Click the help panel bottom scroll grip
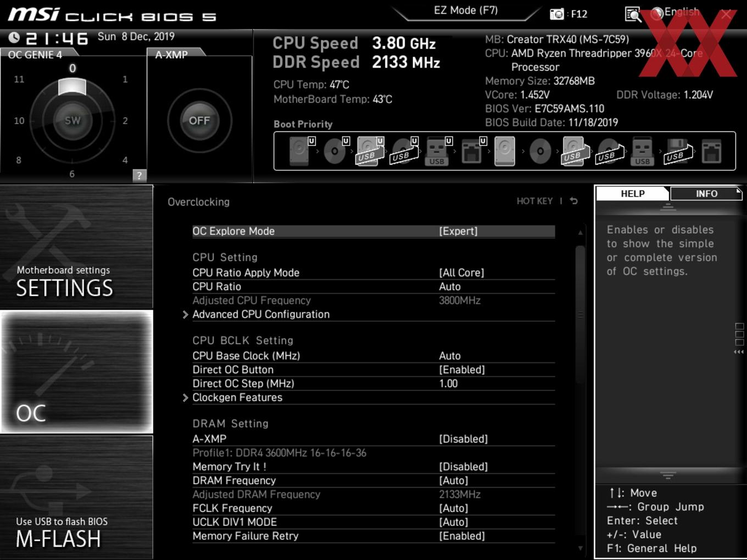747x560 pixels. 668,475
